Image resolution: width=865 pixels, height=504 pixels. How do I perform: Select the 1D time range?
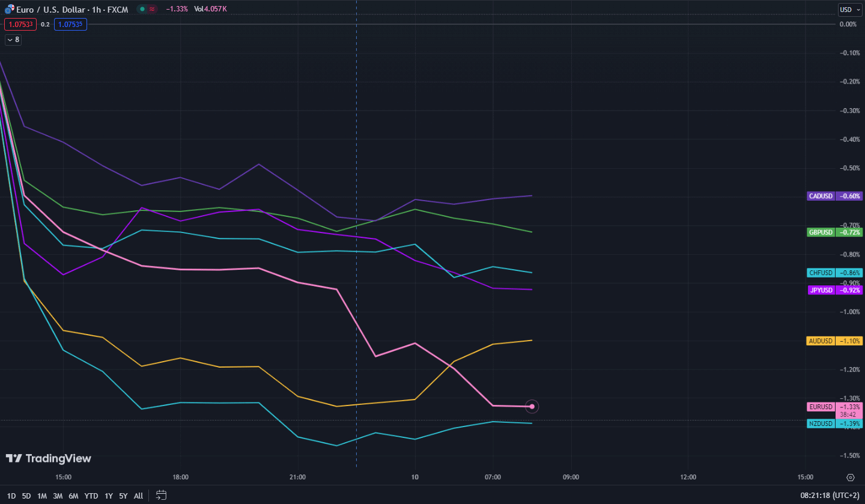[x=11, y=496]
